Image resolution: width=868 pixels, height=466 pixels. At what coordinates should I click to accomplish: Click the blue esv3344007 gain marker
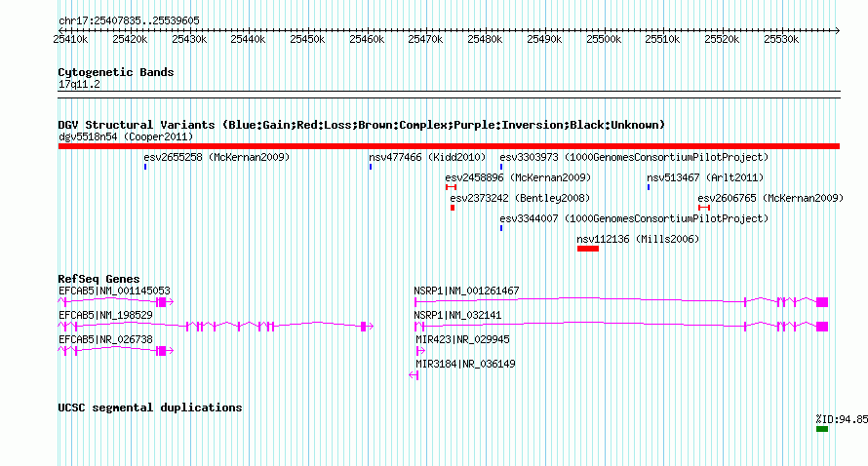click(x=501, y=228)
